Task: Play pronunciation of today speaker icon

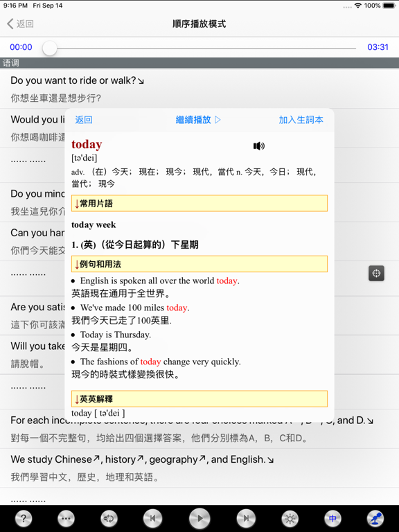Action: [x=259, y=146]
